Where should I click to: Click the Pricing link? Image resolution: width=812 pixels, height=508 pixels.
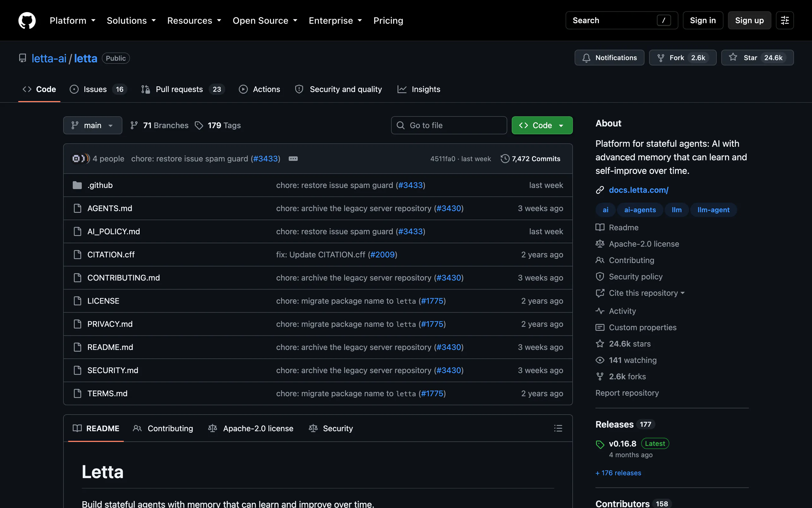(x=388, y=21)
